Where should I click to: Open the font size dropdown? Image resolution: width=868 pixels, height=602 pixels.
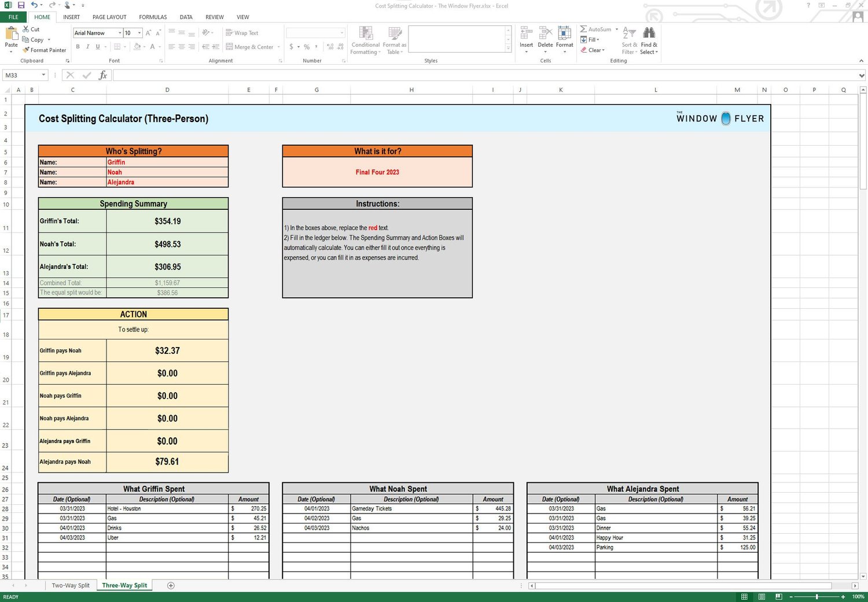pos(139,33)
